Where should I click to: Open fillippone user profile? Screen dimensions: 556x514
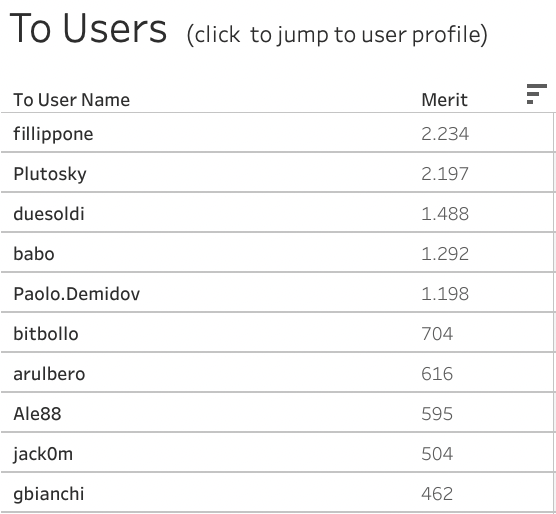coord(53,134)
